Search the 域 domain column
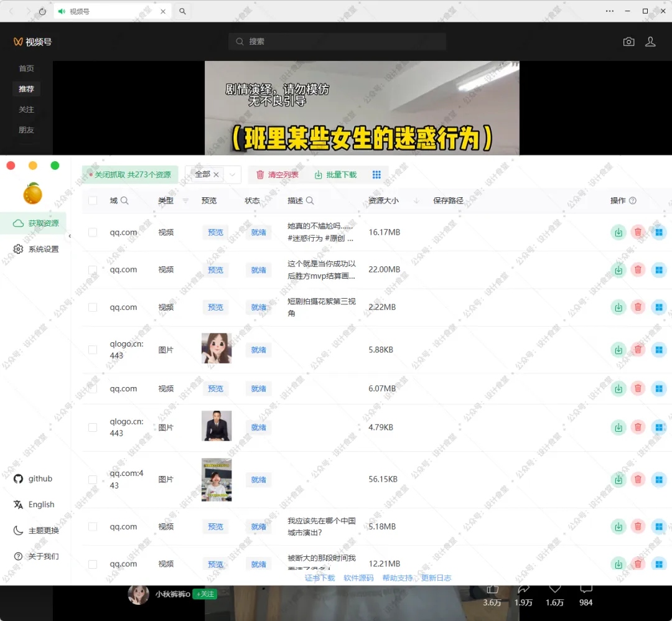Viewport: 672px width, 621px height. point(124,200)
